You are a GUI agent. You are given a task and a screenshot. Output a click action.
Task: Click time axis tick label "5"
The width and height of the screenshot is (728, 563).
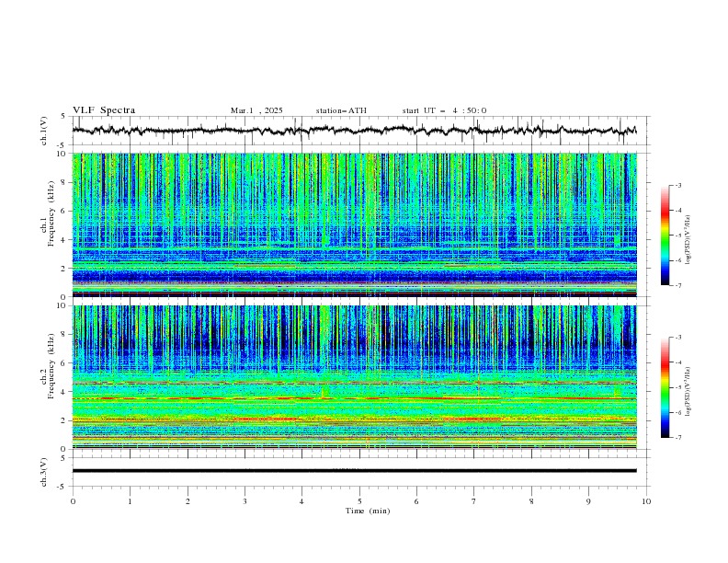[x=359, y=501]
